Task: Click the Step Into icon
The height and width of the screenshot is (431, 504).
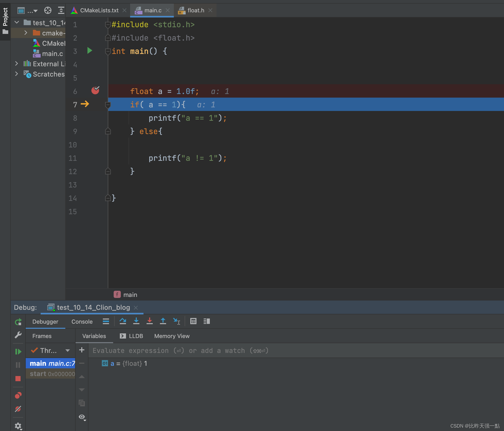Action: 136,321
